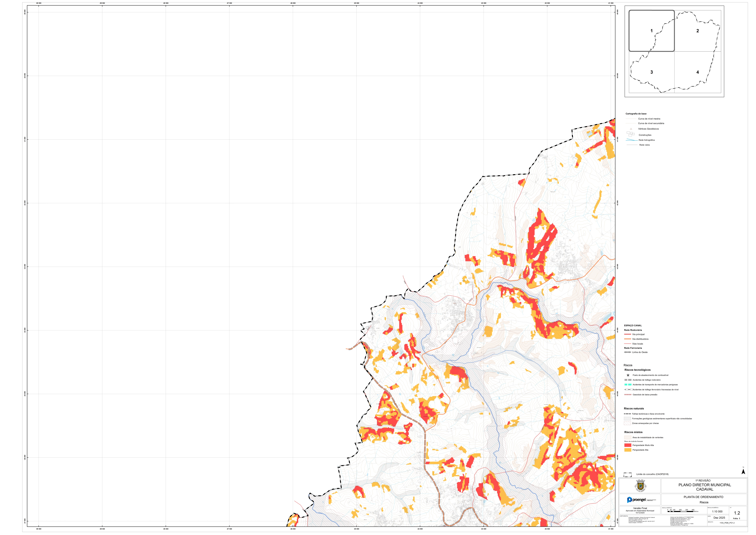
Task: Click the orange Via distribuidora line symbol
Action: pos(628,339)
